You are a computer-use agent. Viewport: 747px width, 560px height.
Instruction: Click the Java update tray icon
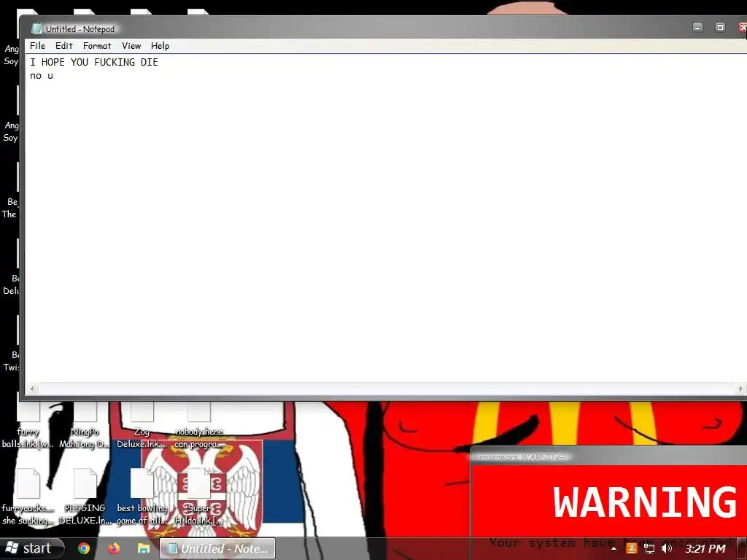(x=631, y=548)
